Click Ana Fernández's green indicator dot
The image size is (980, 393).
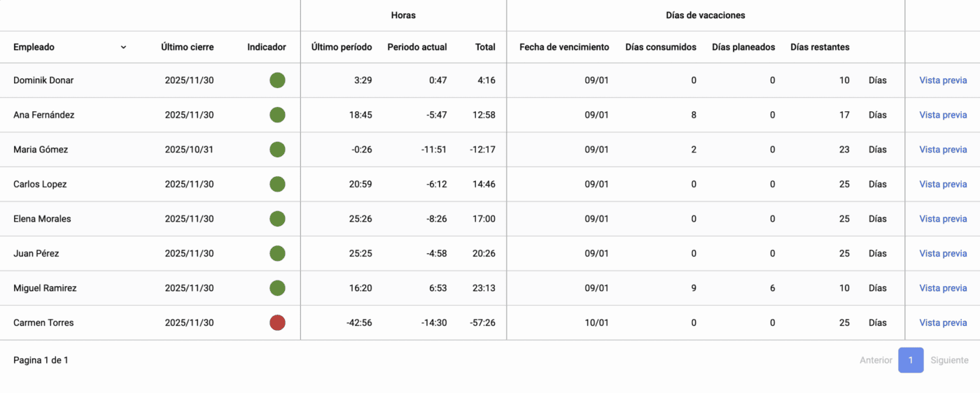[277, 115]
